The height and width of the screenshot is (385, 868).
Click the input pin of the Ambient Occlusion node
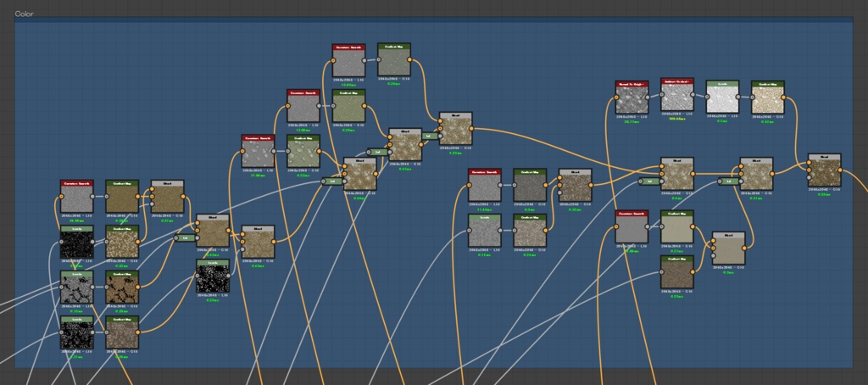click(661, 97)
